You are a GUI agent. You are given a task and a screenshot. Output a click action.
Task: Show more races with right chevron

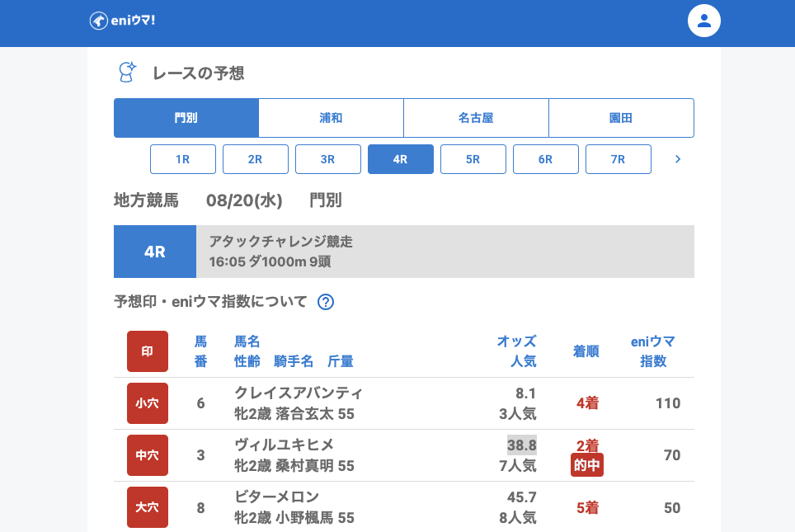point(678,159)
